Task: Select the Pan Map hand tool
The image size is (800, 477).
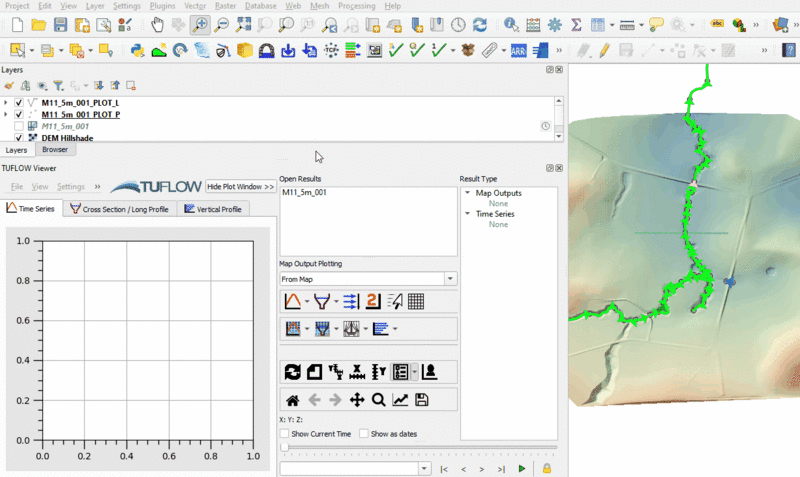Action: 158,24
